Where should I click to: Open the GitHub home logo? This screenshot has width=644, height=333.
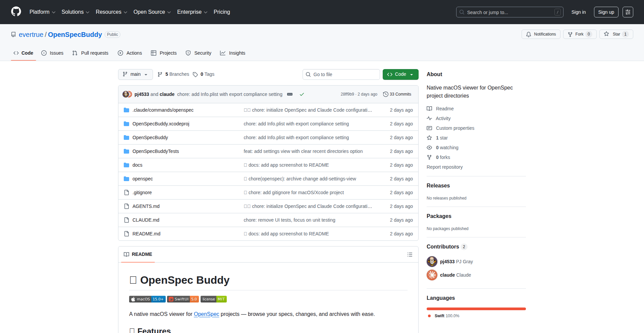click(x=15, y=12)
